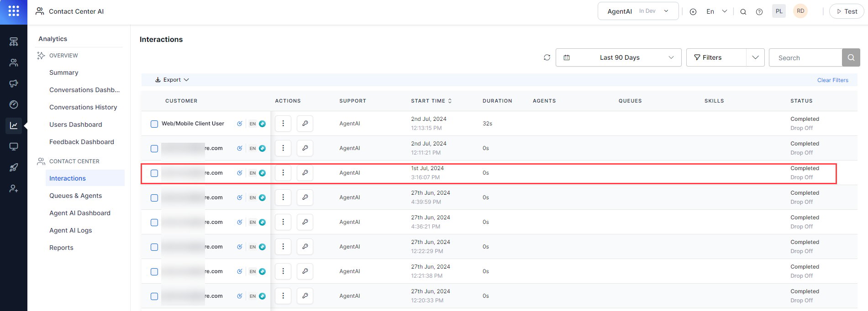Open the RD user avatar

[800, 11]
